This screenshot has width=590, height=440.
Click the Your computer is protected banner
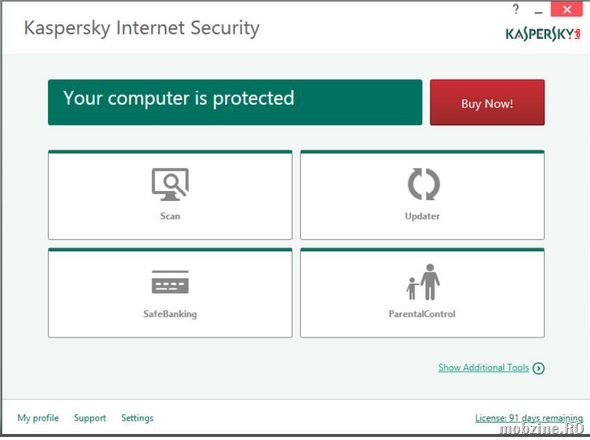(x=235, y=102)
